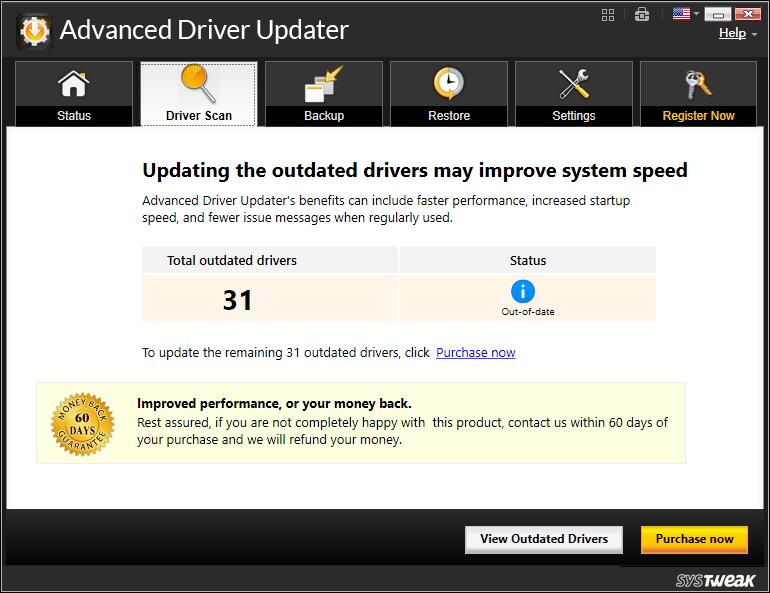Click the Register Now tab
770x593 pixels.
pyautogui.click(x=698, y=94)
